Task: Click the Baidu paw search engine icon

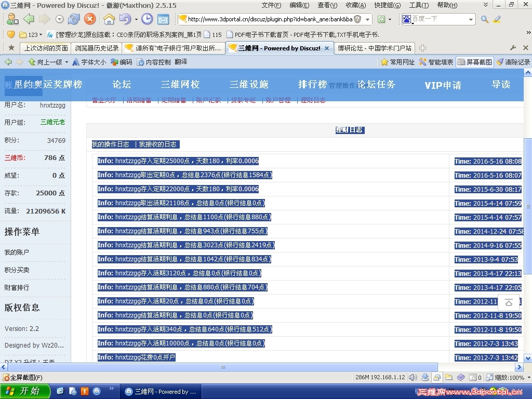Action: [406, 19]
